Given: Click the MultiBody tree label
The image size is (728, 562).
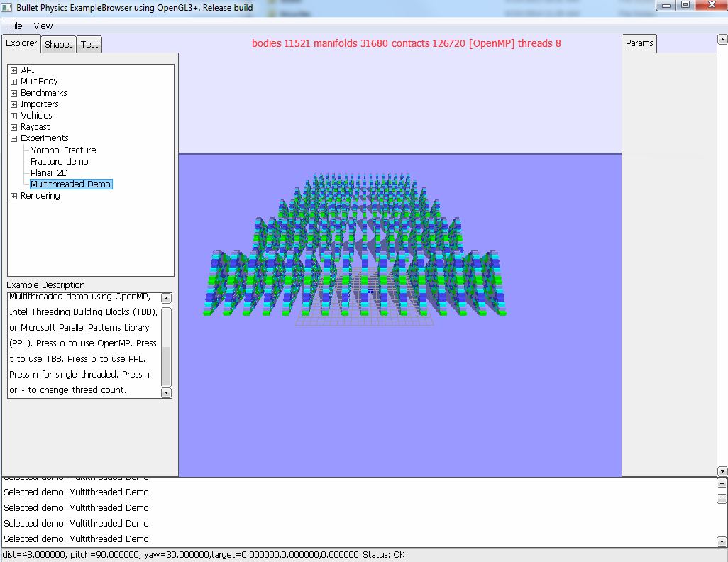Looking at the screenshot, I should [x=39, y=82].
